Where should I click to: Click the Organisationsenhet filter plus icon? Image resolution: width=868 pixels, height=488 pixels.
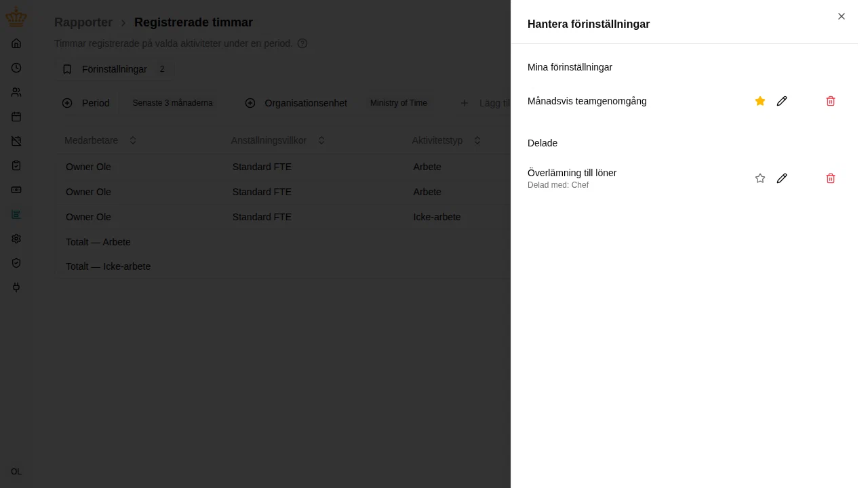click(250, 103)
